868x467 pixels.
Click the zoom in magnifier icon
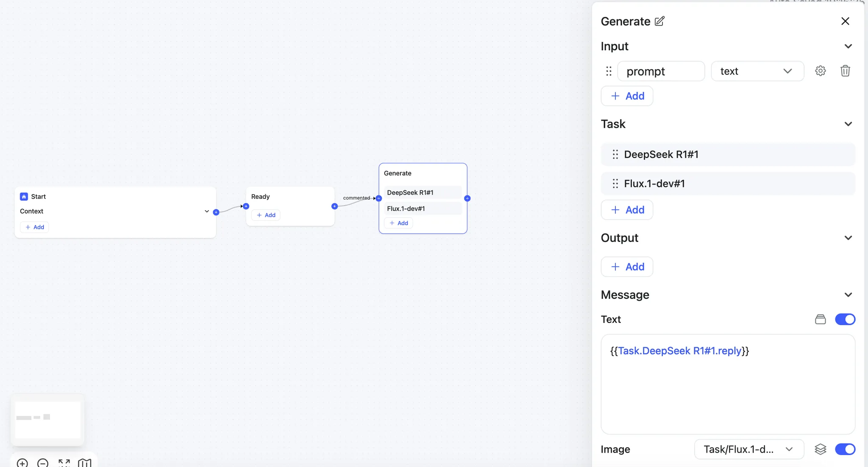click(x=22, y=463)
